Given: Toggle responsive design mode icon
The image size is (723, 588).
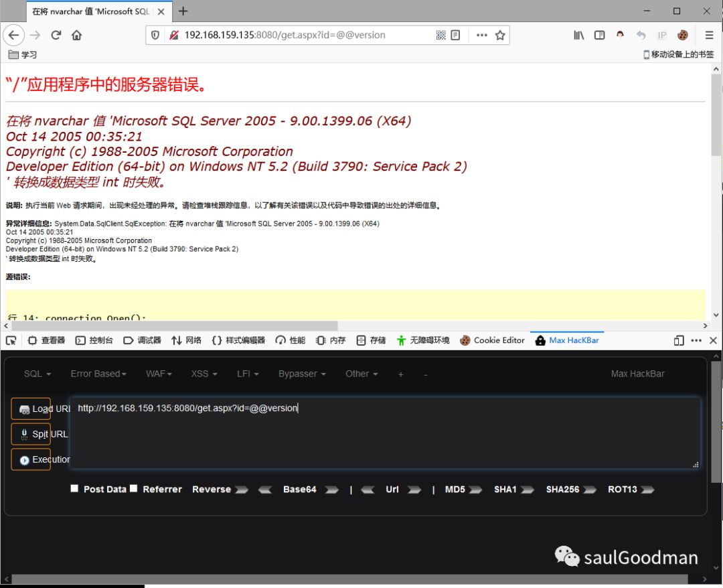Looking at the screenshot, I should pyautogui.click(x=679, y=340).
